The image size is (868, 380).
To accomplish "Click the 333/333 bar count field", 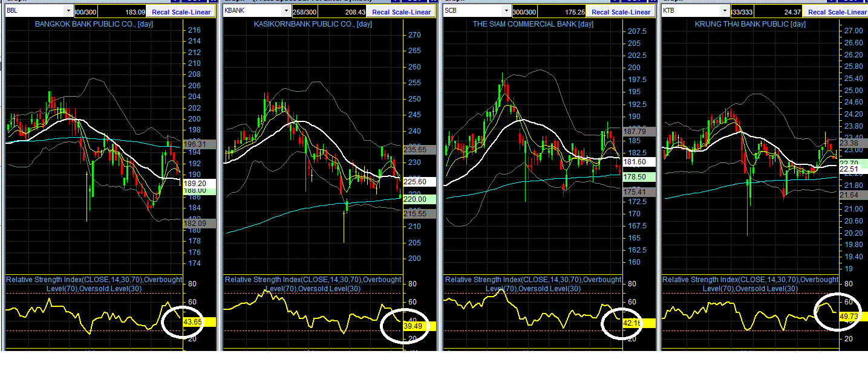I will pyautogui.click(x=743, y=11).
